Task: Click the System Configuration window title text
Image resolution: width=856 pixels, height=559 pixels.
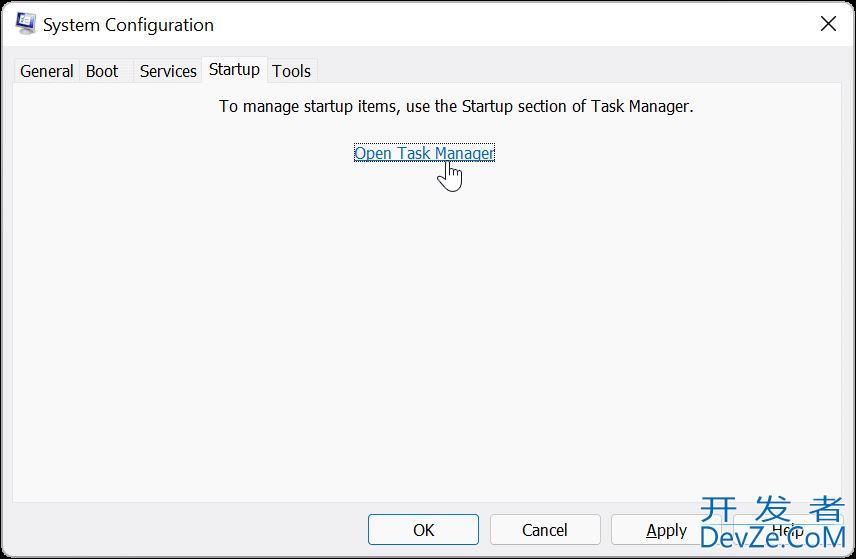Action: coord(128,25)
